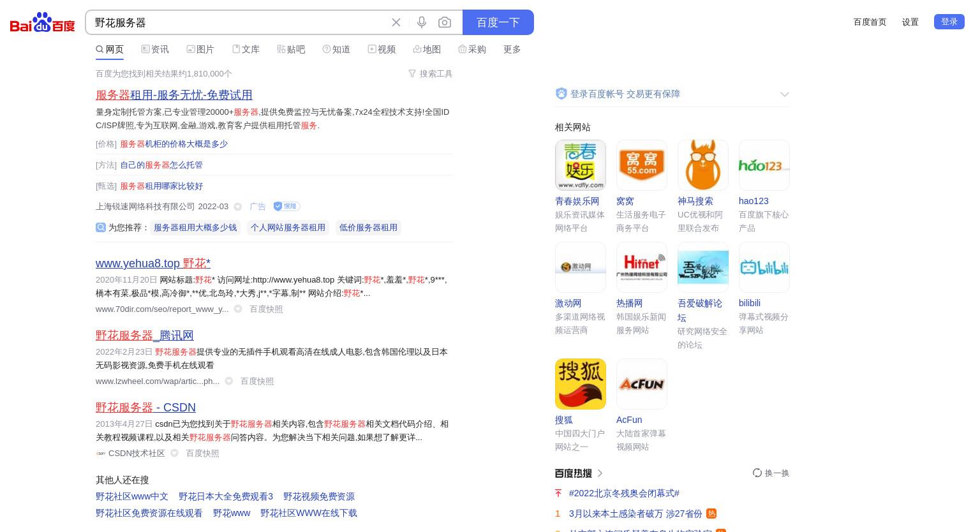Open the 服务器机柜的价格大概是多少 sublink
Screen dimensions: 980x532
pyautogui.click(x=174, y=144)
